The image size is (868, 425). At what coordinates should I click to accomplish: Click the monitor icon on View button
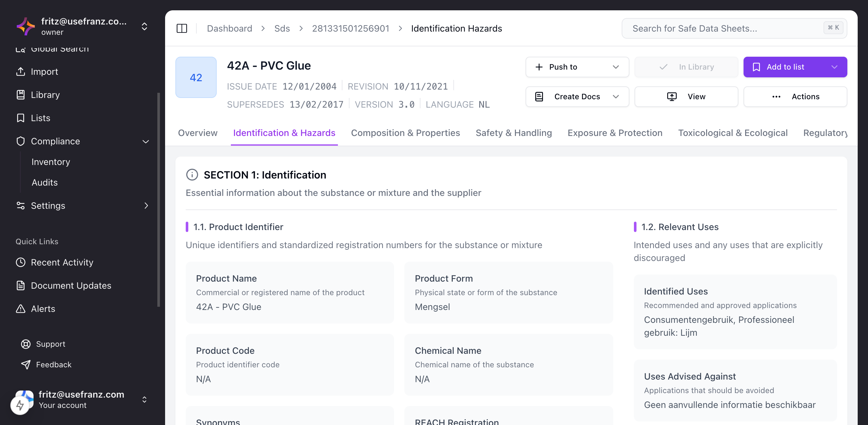click(x=672, y=97)
